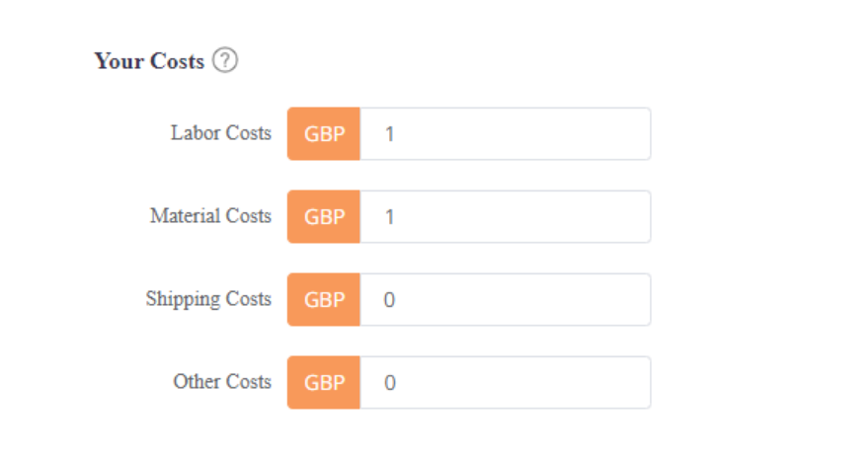868x456 pixels.
Task: Place cursor on the Shipping Costs value 0
Action: (390, 299)
